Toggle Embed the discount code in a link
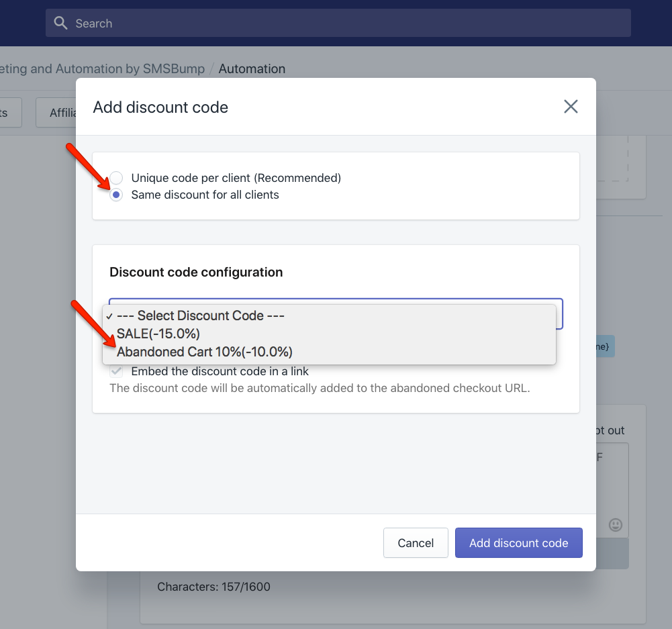The height and width of the screenshot is (629, 672). pos(116,371)
